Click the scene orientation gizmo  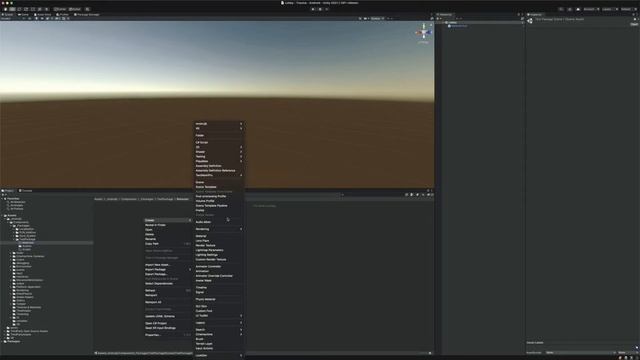(x=424, y=32)
